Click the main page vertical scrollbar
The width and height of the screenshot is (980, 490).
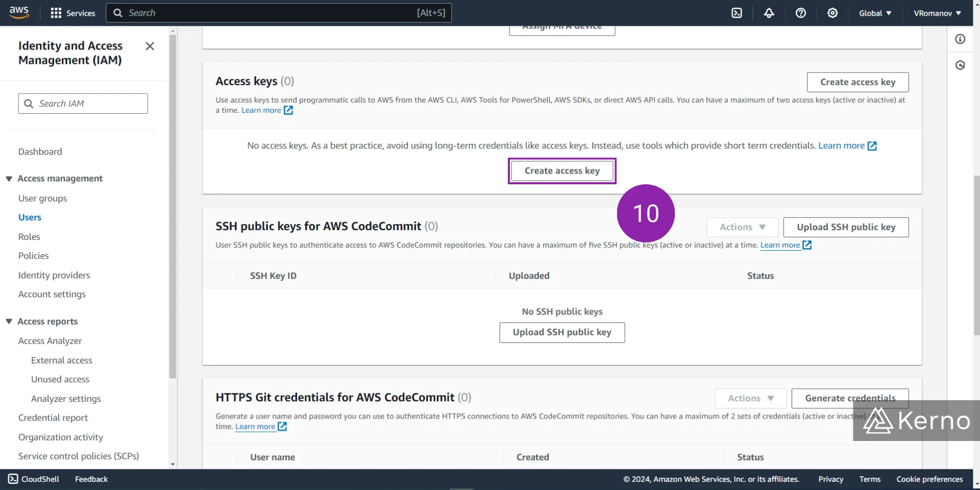coord(976,255)
